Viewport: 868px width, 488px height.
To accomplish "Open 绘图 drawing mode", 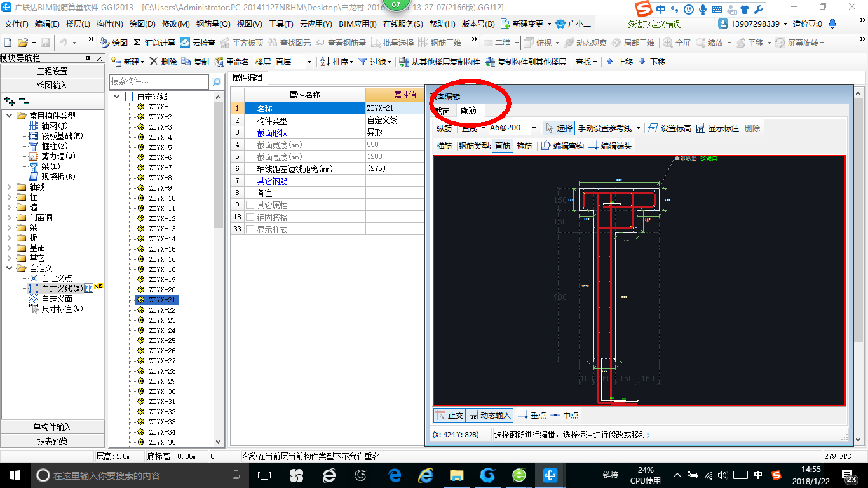I will (114, 43).
